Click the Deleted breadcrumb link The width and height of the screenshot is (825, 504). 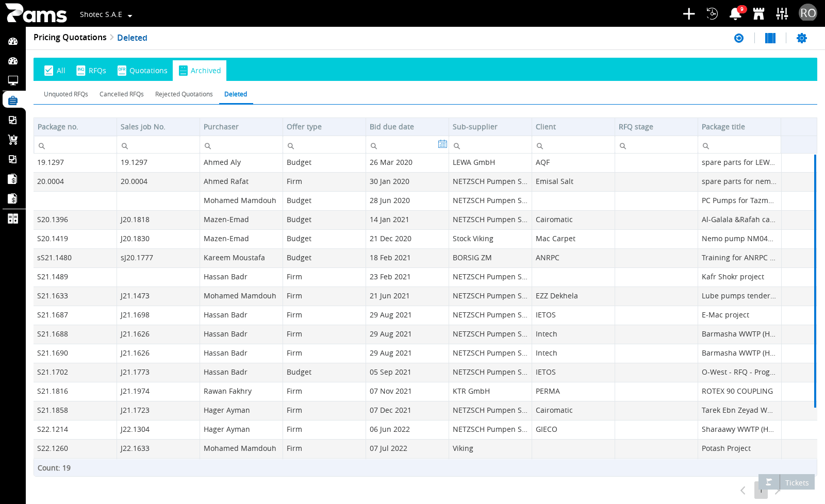[132, 38]
